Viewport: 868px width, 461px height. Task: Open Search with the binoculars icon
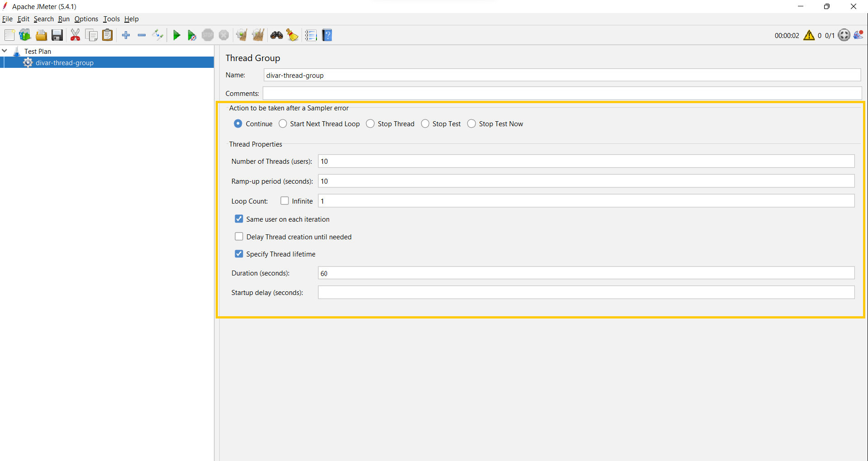pos(277,35)
